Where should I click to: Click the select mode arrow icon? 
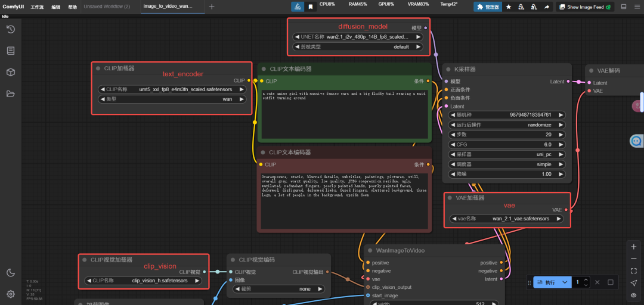634,283
